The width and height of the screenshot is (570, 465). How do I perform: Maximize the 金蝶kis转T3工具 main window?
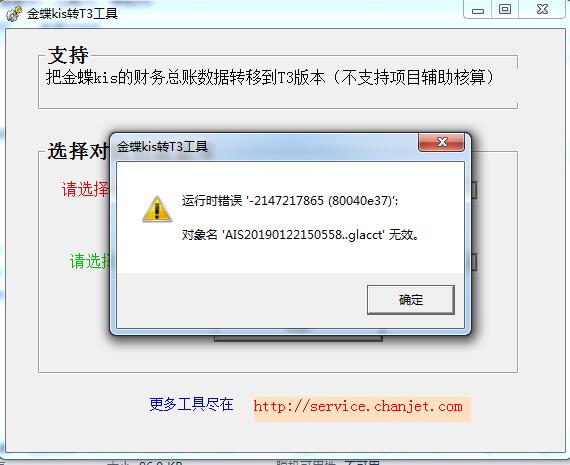tap(505, 9)
